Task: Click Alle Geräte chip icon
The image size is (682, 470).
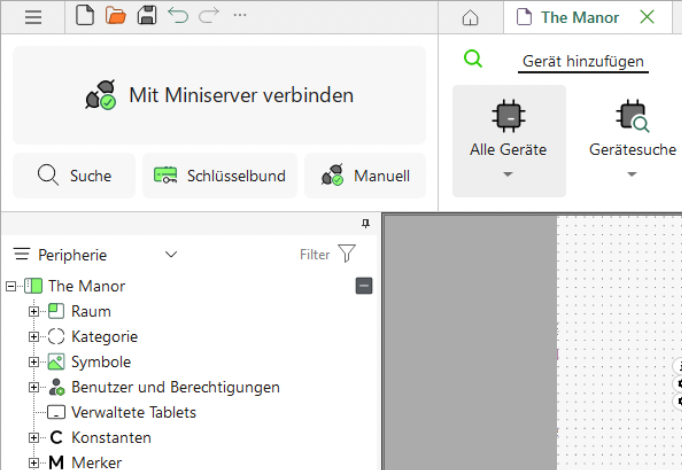Action: coord(508,116)
